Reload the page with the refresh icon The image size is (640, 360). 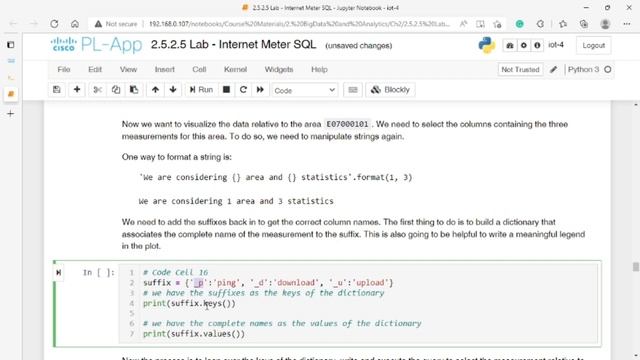[54, 24]
